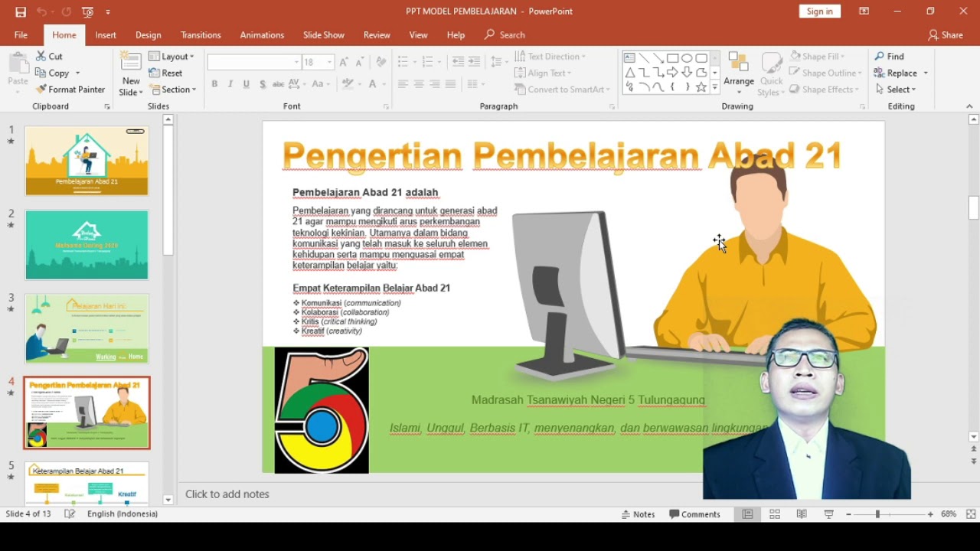Switch to the Transitions tab
Screen dimensions: 980x551
coord(201,35)
